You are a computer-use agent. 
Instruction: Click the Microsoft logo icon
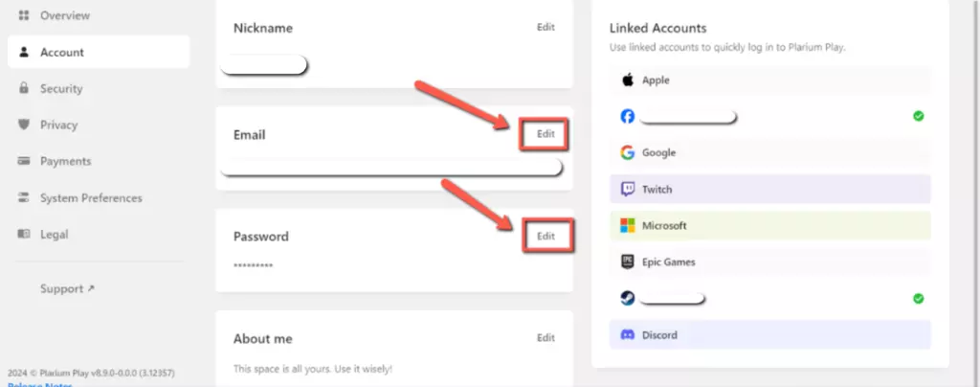click(x=628, y=226)
